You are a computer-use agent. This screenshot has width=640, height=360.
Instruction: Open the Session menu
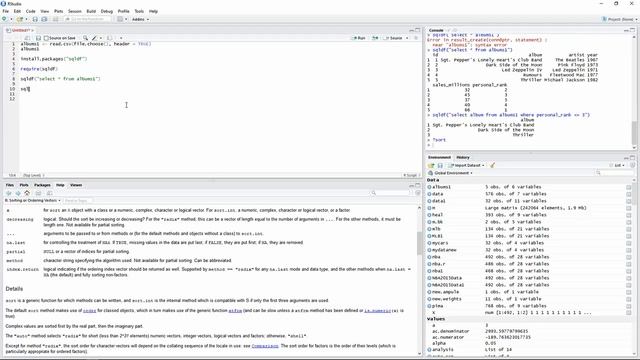coord(75,11)
